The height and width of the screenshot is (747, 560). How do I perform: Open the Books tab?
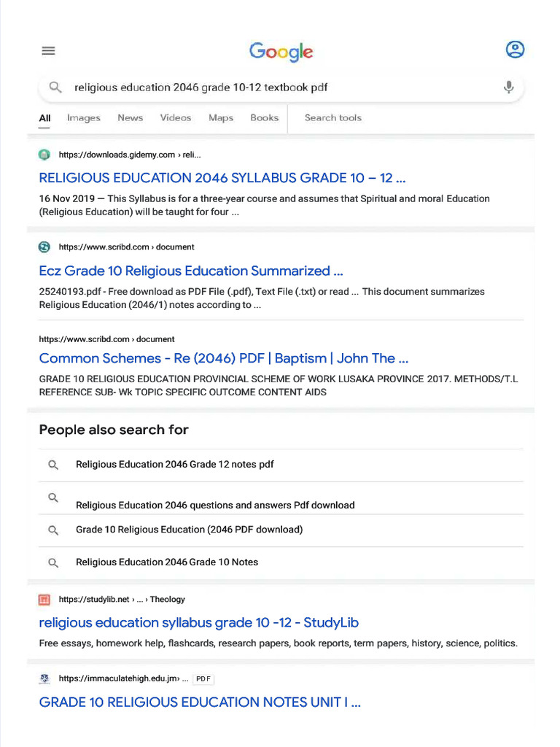(x=264, y=117)
